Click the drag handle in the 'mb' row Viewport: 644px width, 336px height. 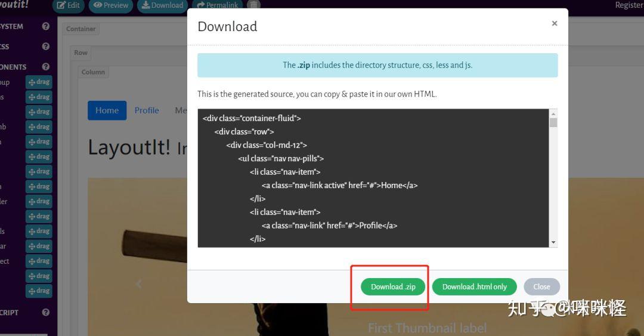(39, 127)
